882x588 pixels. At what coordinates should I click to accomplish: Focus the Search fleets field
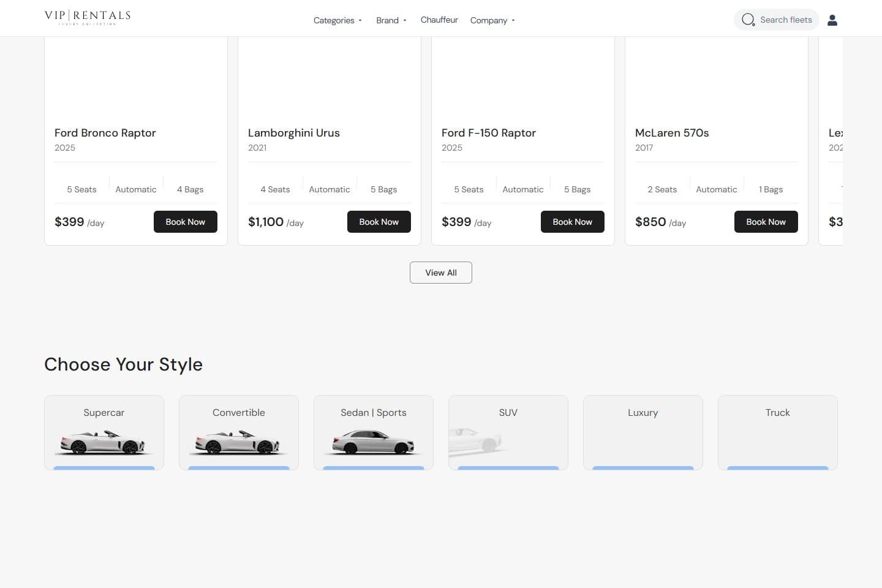(x=777, y=20)
